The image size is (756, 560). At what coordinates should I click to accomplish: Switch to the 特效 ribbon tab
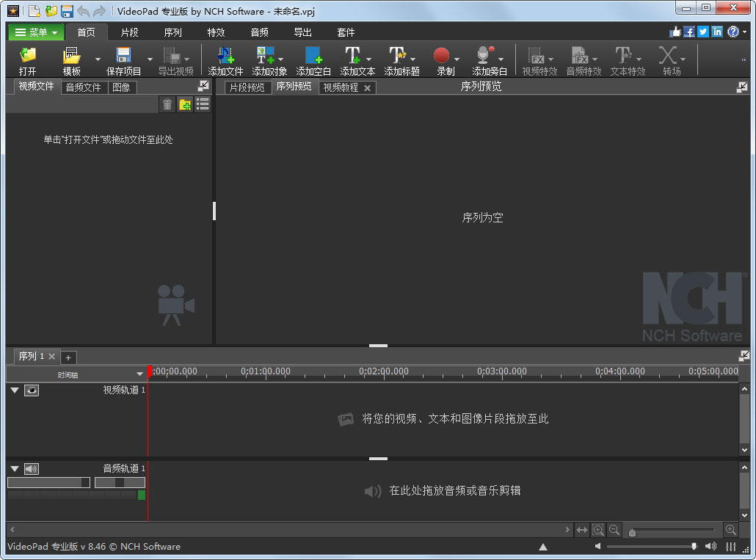[216, 32]
